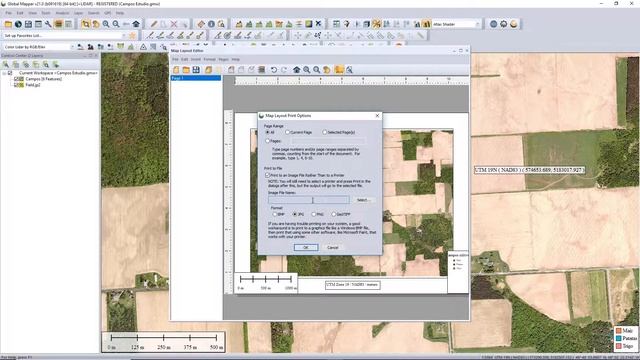Toggle Field.jp2 layer visibility checkbox
The image size is (640, 360).
coord(17,85)
